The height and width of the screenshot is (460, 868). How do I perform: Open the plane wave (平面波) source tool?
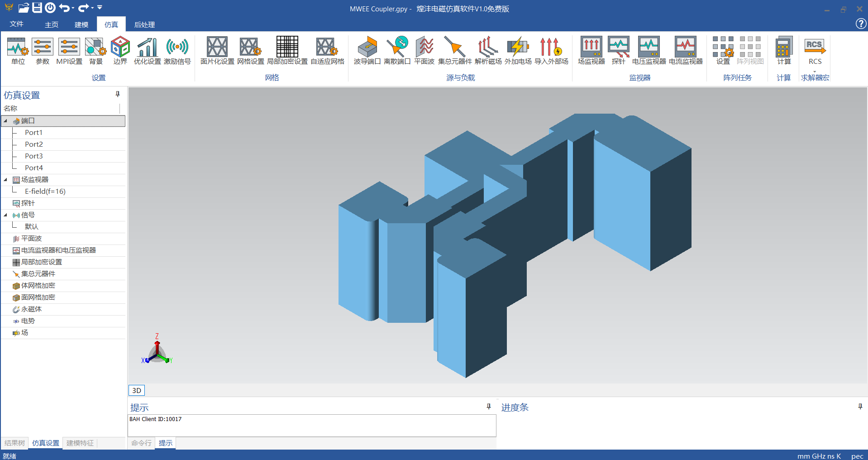(x=424, y=47)
